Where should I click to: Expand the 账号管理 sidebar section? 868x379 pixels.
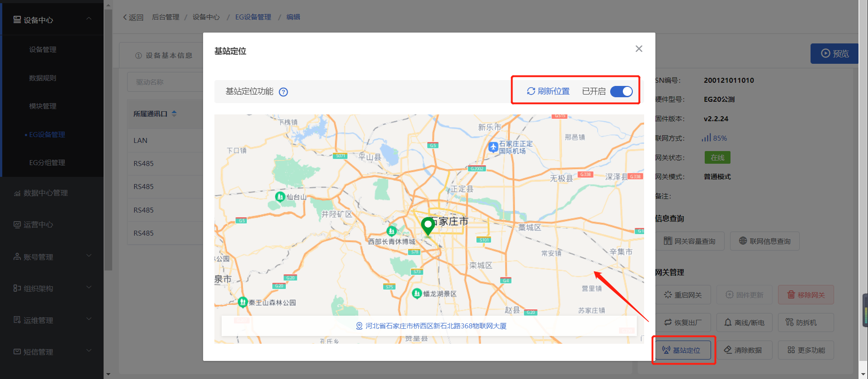click(89, 256)
